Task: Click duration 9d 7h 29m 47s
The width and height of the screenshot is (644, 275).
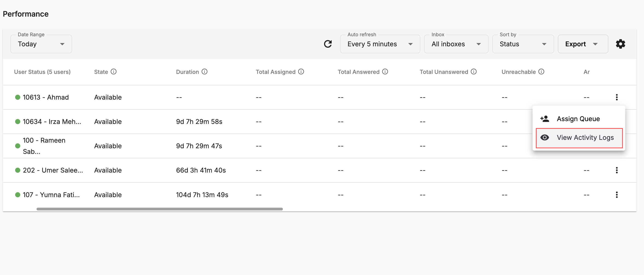Action: click(x=199, y=146)
